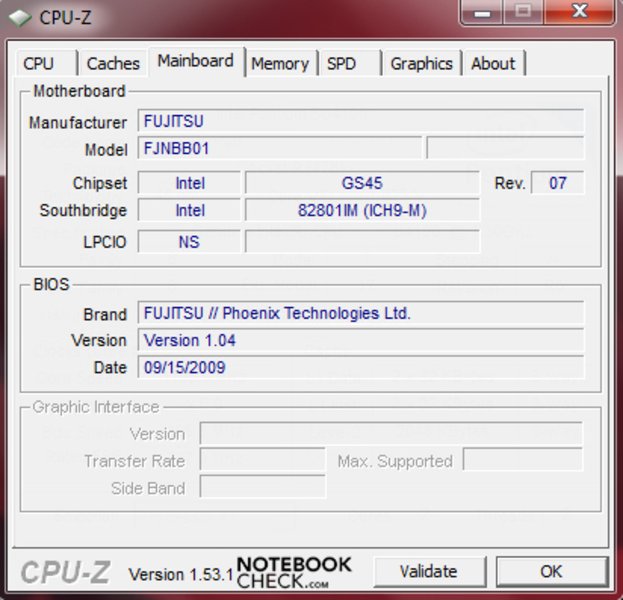Click the Chipset label

click(100, 183)
